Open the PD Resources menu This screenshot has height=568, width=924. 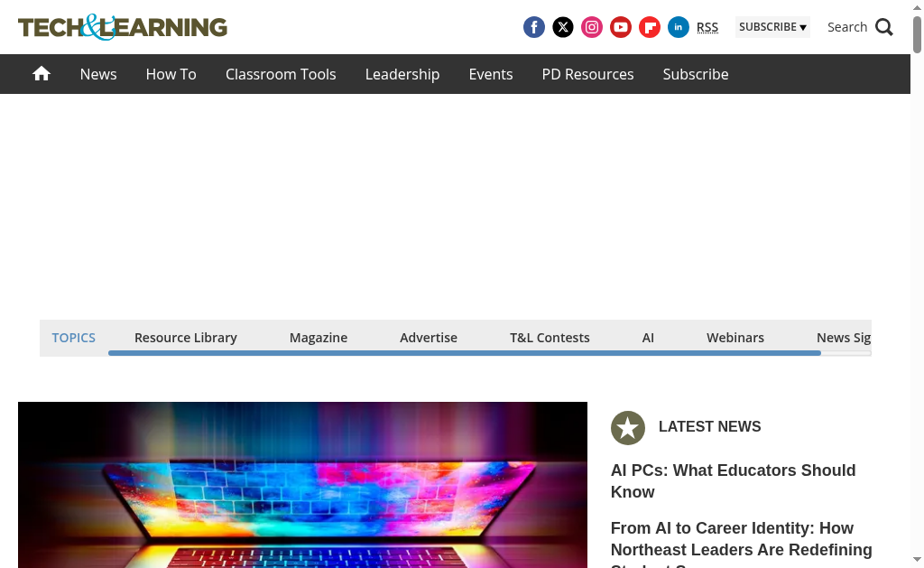click(x=587, y=74)
